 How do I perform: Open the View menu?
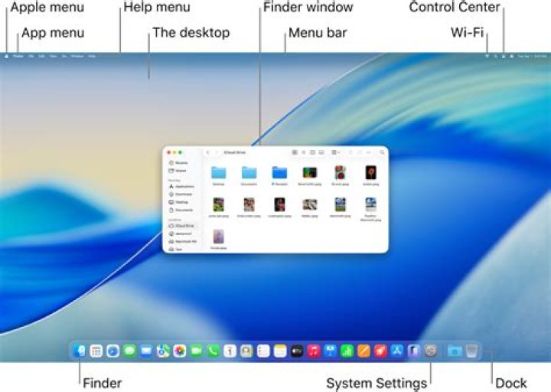point(53,56)
